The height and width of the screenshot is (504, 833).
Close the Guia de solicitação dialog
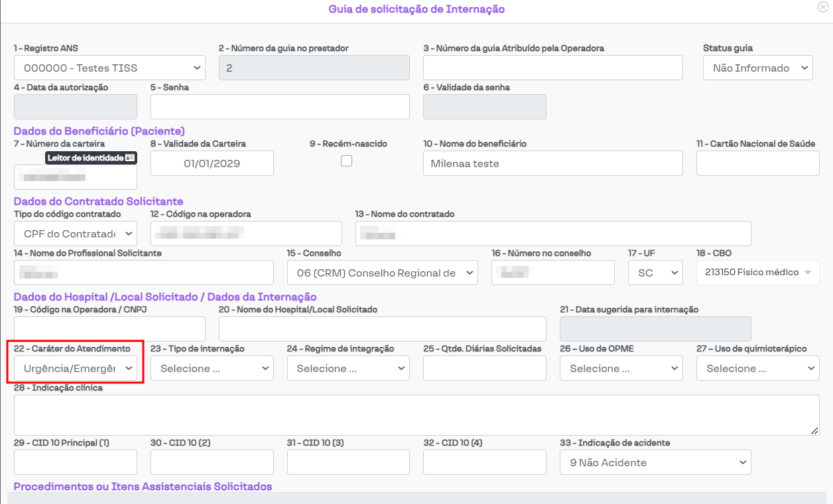point(823,7)
